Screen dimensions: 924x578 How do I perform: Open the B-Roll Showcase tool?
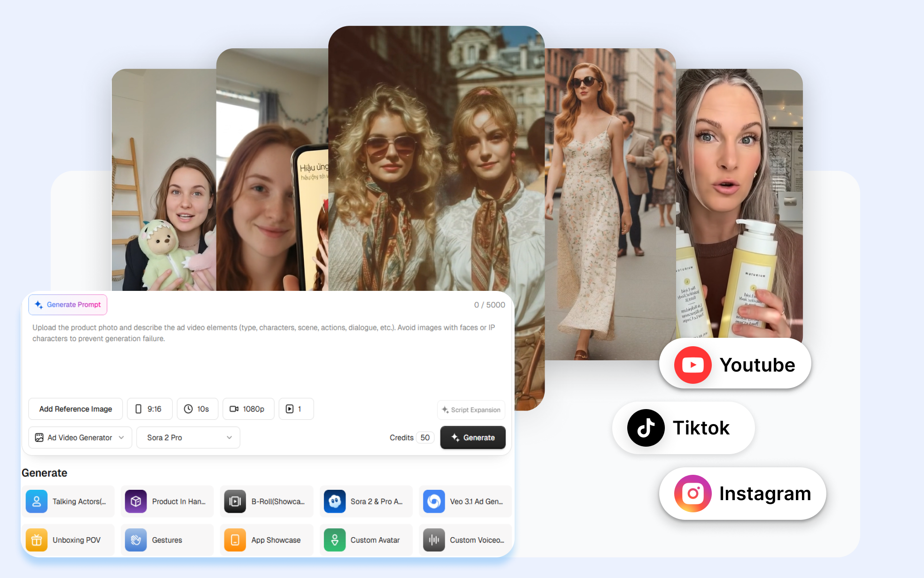click(267, 502)
